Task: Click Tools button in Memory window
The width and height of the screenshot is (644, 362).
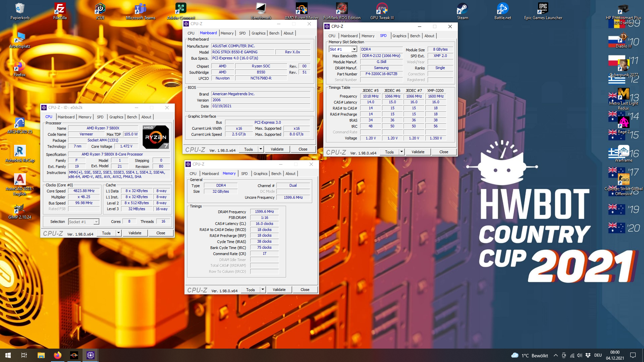Action: 251,290
